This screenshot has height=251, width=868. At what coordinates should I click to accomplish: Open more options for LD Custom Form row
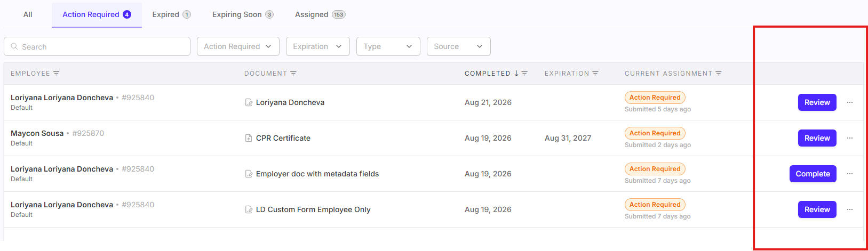[850, 209]
